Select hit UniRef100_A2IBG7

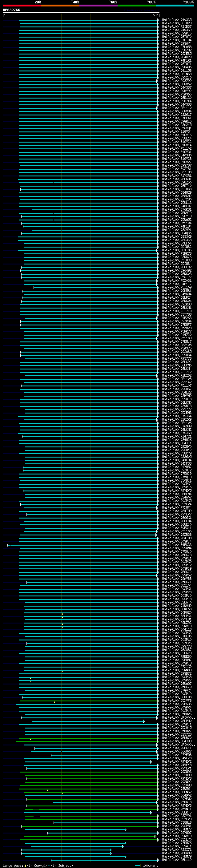click(176, 26)
